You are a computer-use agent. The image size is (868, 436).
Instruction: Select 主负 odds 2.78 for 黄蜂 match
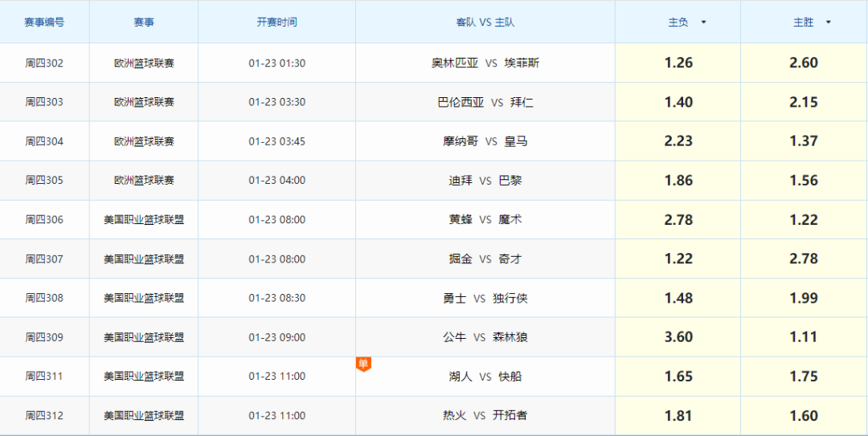[x=678, y=220]
